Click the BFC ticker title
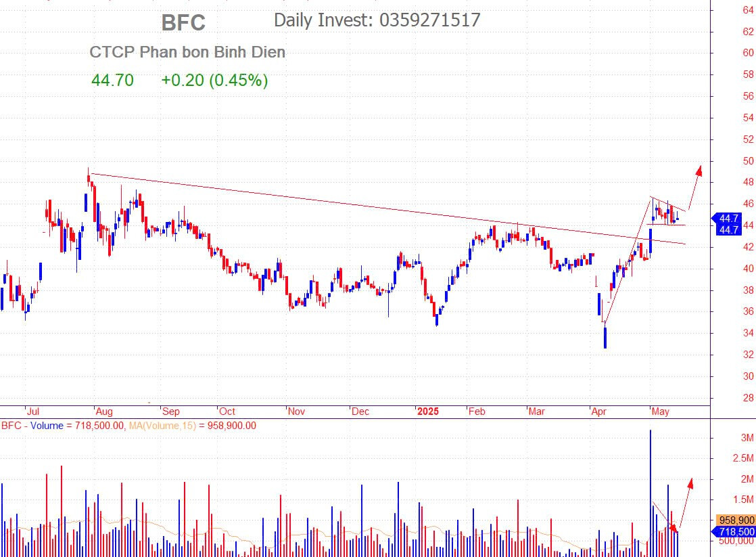This screenshot has width=756, height=557. coord(183,23)
